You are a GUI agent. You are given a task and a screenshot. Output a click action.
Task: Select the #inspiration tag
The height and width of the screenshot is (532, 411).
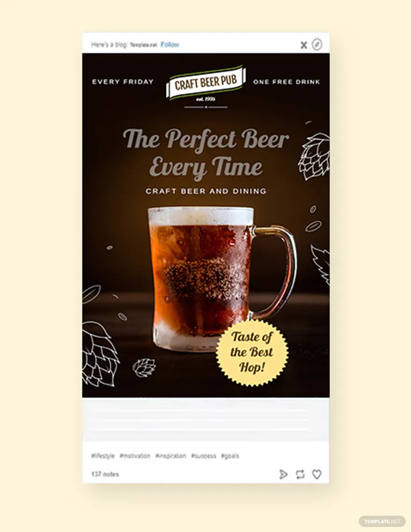(170, 455)
